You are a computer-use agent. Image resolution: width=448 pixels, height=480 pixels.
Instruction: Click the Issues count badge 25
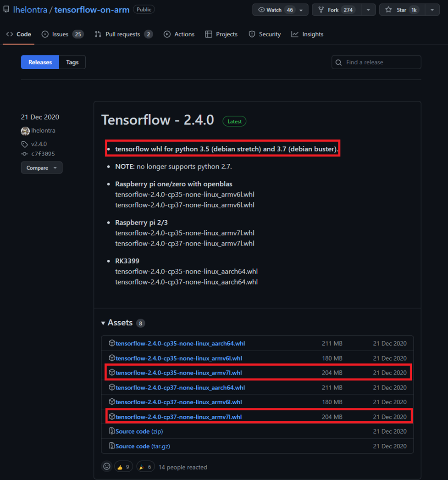78,34
